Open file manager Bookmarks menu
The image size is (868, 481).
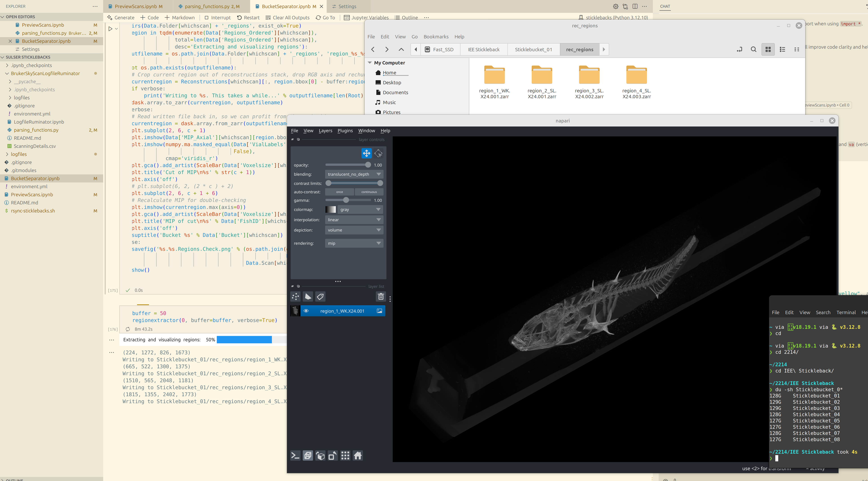[436, 37]
